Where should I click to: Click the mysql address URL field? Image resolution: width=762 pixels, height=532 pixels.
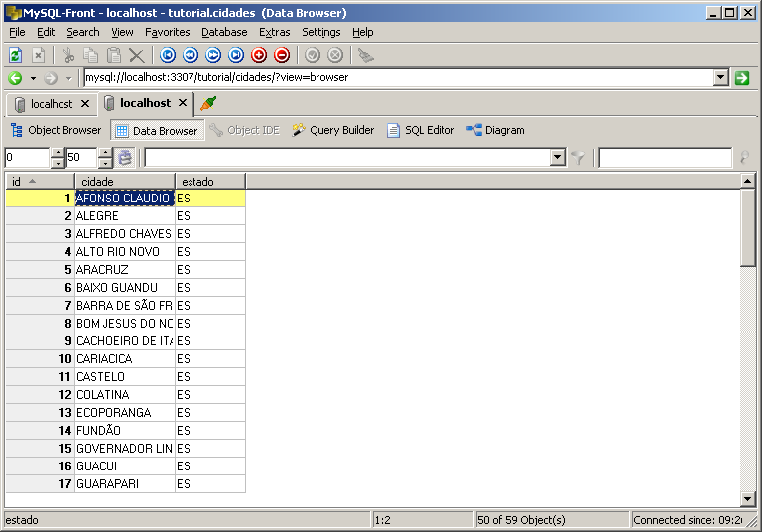pyautogui.click(x=399, y=77)
